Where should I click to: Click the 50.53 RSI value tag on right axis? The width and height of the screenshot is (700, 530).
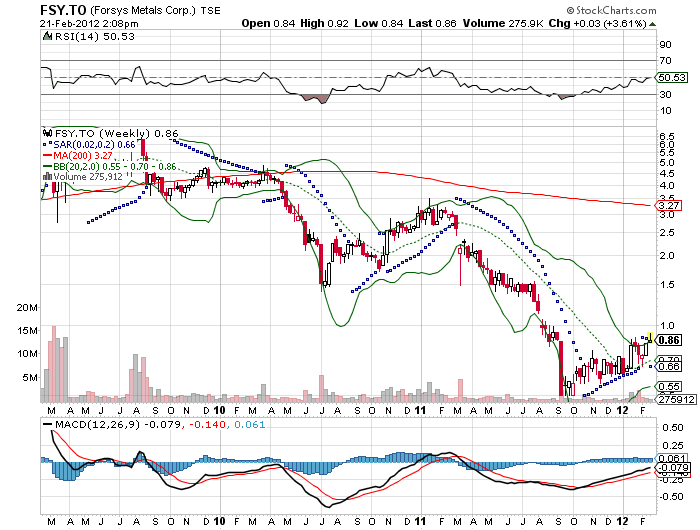coord(672,77)
